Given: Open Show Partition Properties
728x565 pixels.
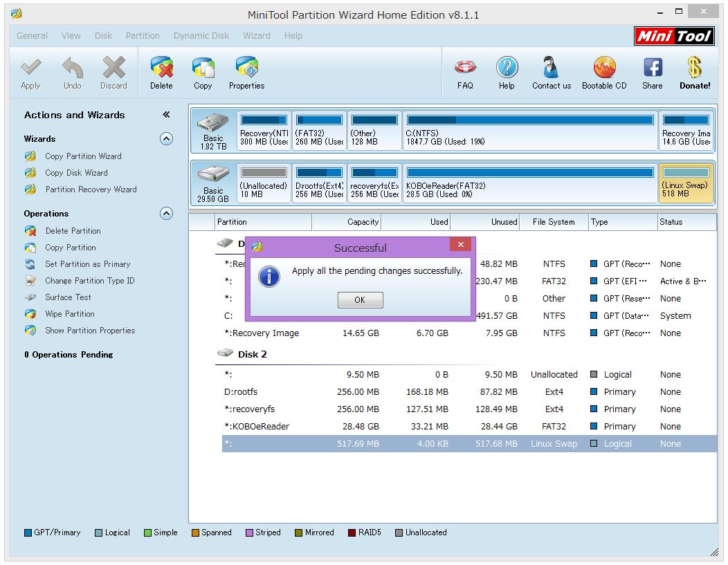Looking at the screenshot, I should click(90, 331).
